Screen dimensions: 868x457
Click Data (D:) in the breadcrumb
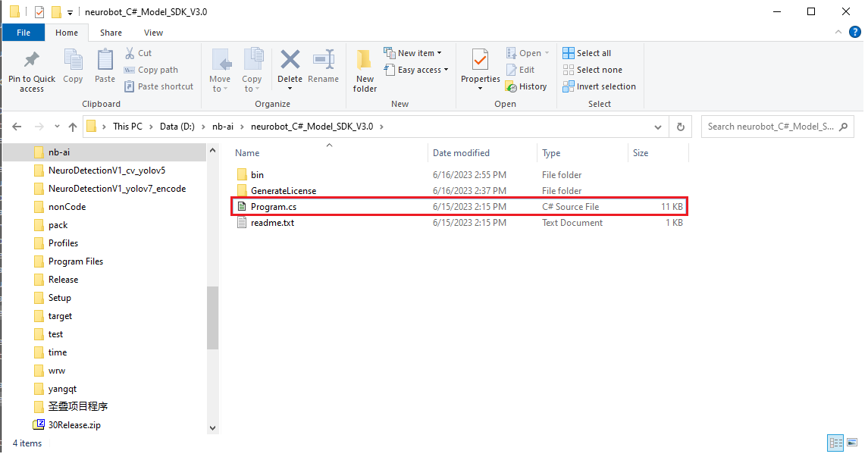(x=177, y=127)
